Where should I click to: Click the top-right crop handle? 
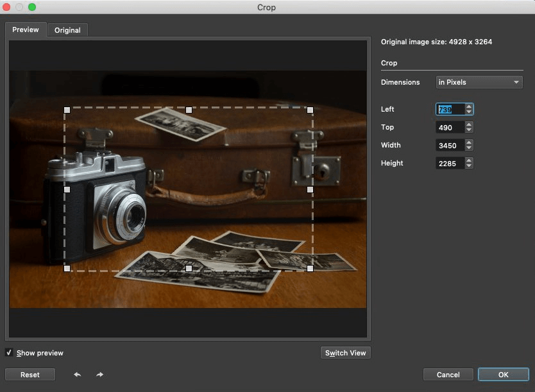(310, 110)
